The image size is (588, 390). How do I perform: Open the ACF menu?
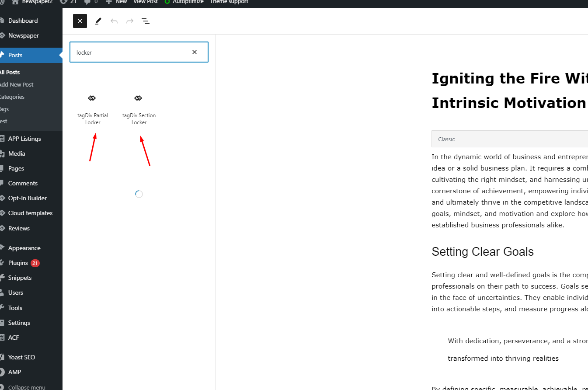(x=14, y=338)
